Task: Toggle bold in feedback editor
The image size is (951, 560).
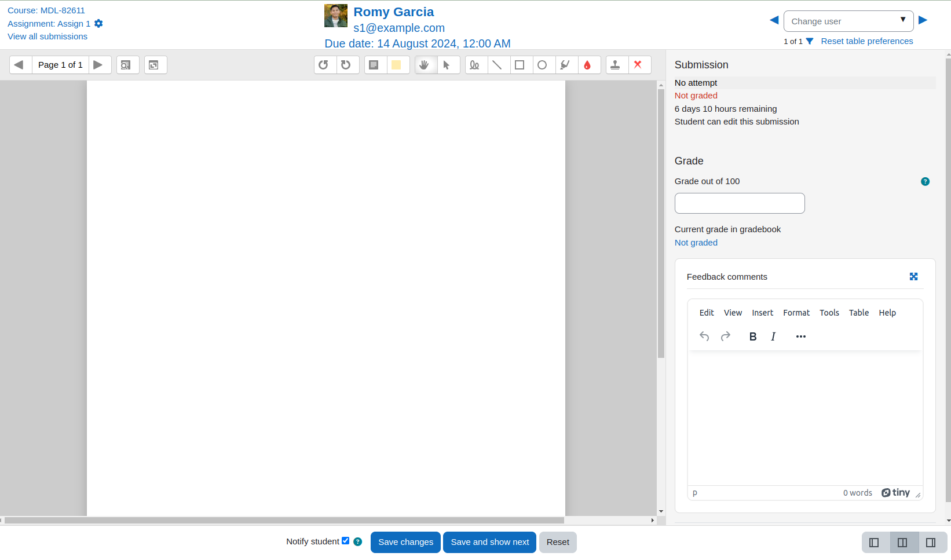Action: pos(753,336)
